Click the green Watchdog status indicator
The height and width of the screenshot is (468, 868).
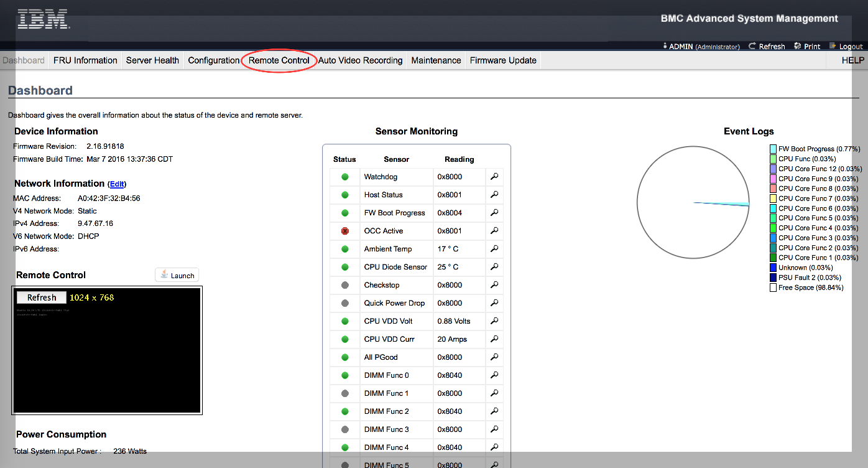[345, 177]
